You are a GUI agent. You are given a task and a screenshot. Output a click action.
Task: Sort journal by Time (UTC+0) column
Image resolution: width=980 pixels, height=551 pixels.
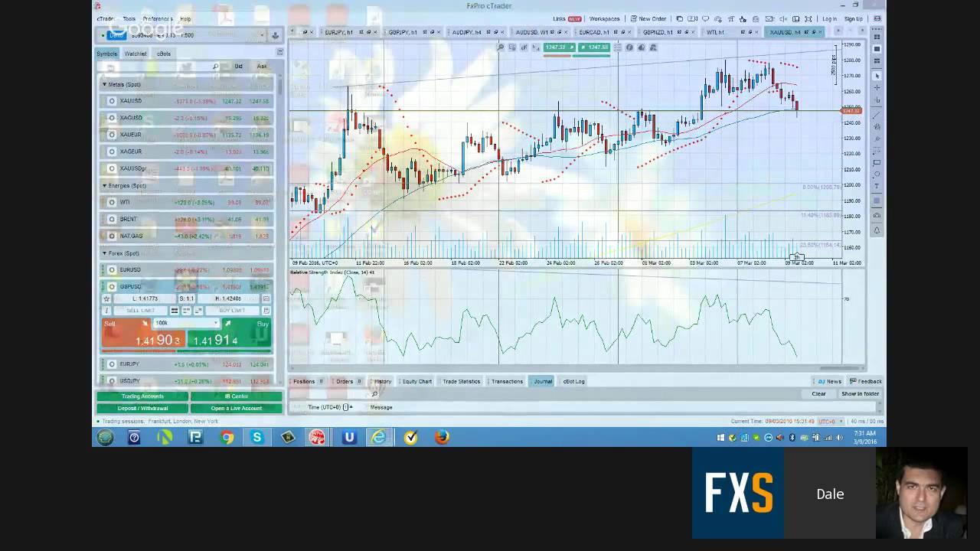[331, 407]
